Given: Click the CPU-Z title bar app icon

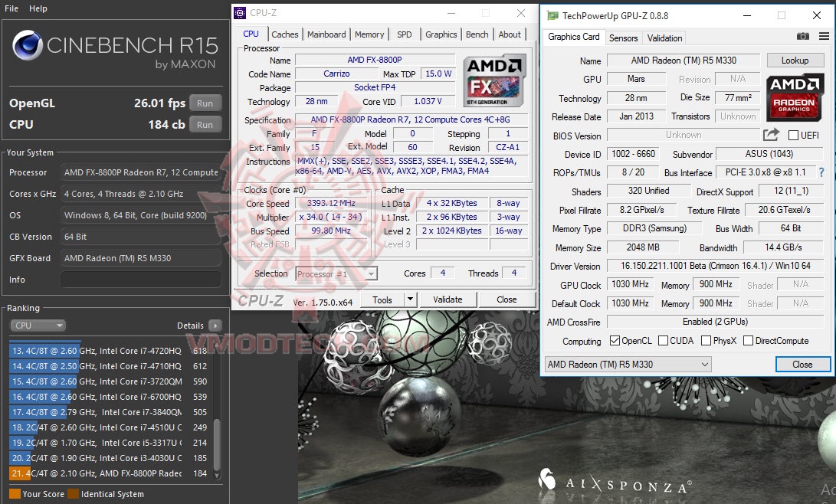Looking at the screenshot, I should point(240,13).
